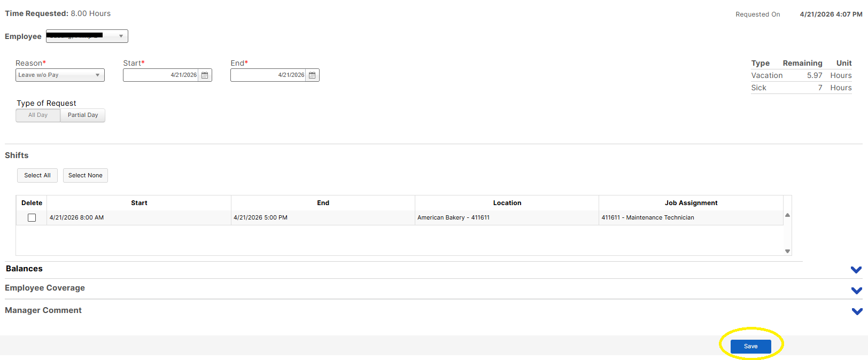Click the Start date input field
This screenshot has height=360, width=868.
pyautogui.click(x=161, y=75)
